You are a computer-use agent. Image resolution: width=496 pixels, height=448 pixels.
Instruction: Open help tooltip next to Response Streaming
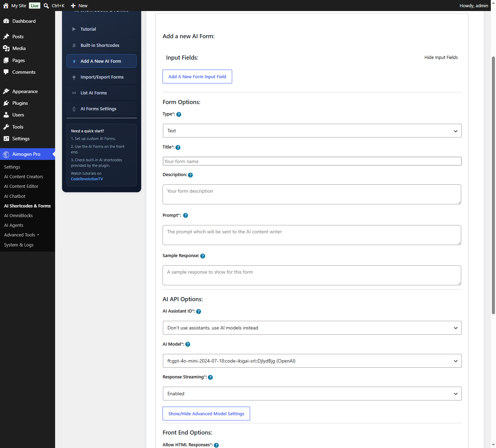(210, 377)
